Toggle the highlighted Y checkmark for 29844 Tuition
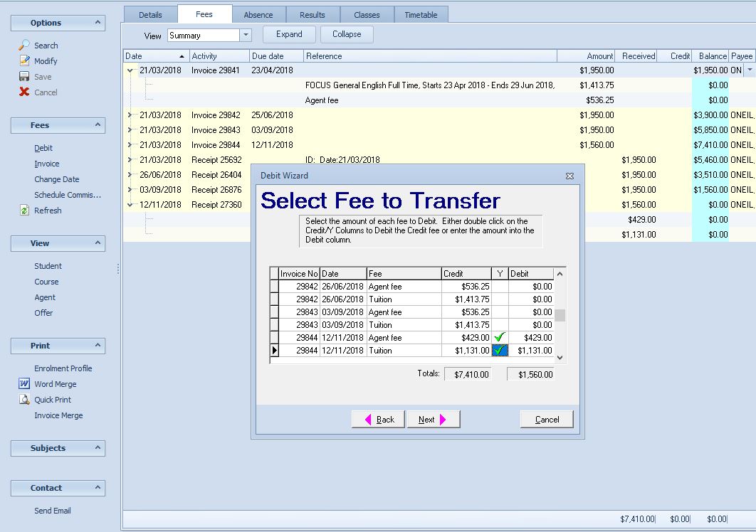The width and height of the screenshot is (756, 532). click(501, 350)
